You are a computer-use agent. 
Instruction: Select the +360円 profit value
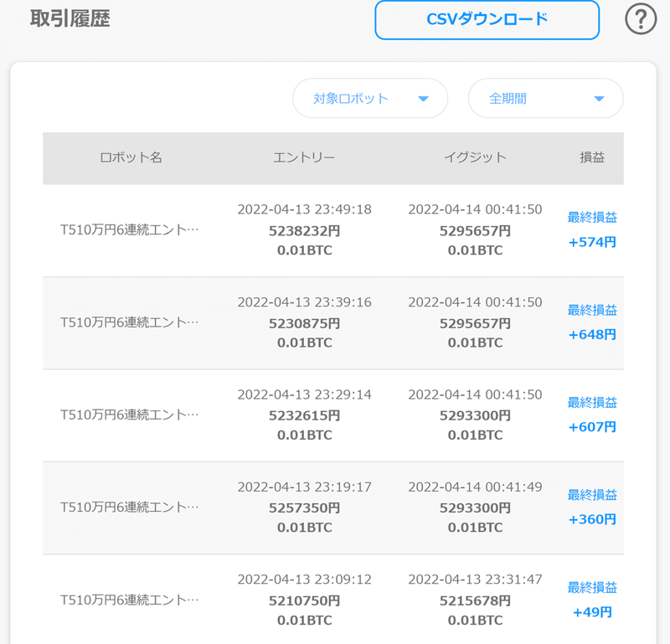(592, 520)
